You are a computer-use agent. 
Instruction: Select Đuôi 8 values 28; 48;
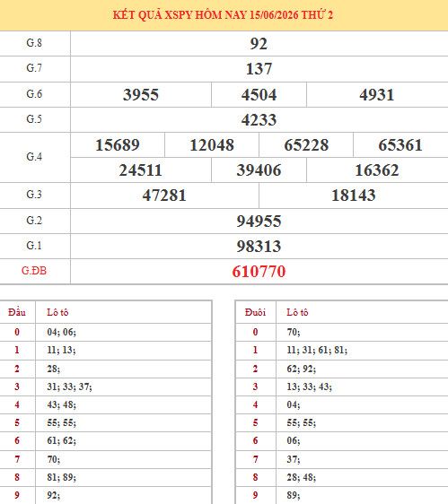[x=302, y=477]
